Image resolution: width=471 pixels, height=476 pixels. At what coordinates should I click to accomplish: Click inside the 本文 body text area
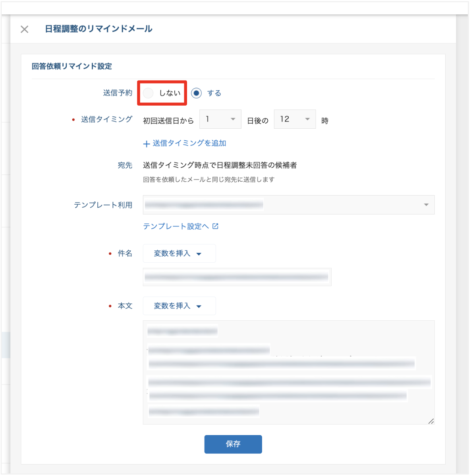pos(289,373)
